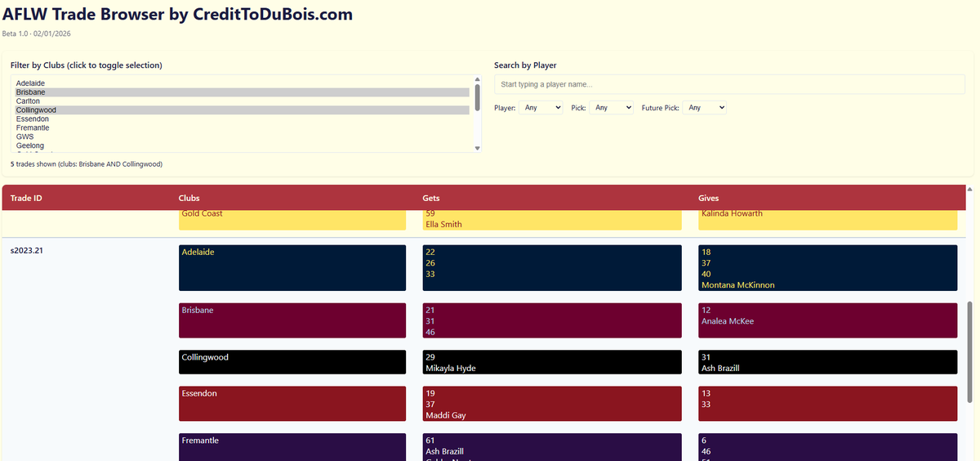Click the Clubs column header
Screen dimensions: 980x461
click(x=189, y=198)
